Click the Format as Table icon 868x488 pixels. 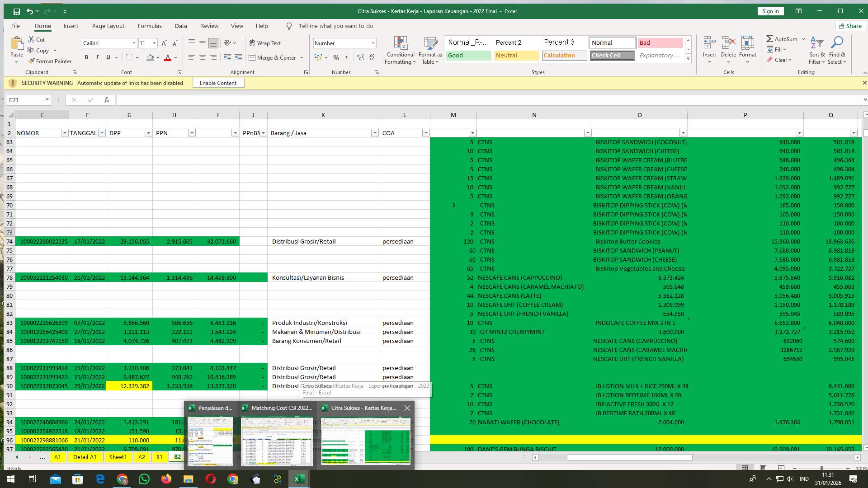pyautogui.click(x=429, y=50)
